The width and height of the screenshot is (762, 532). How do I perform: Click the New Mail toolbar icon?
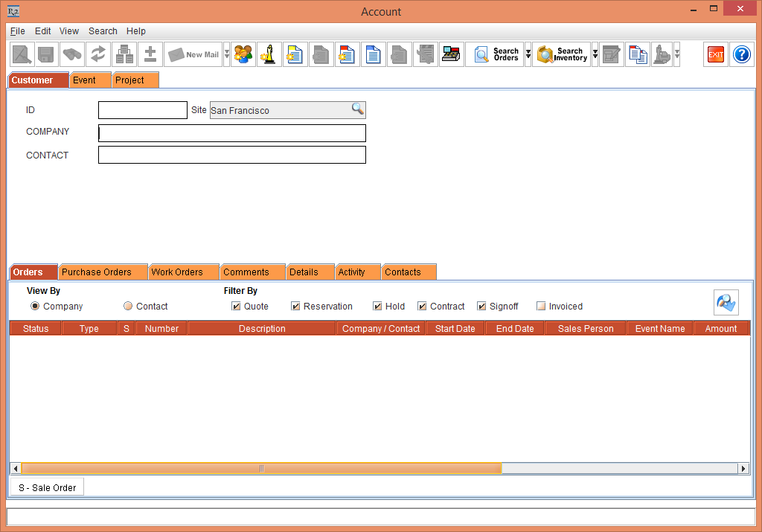coord(195,54)
